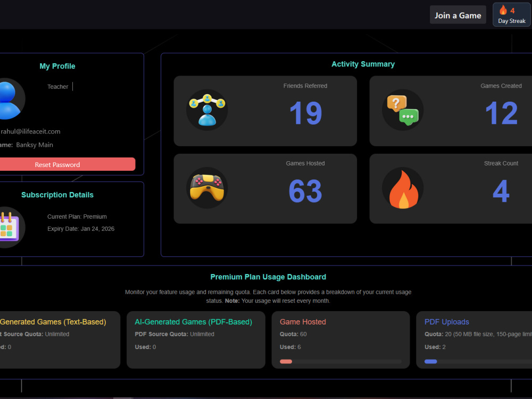Click the usage reset Note text
The image size is (532, 399).
pos(277,301)
